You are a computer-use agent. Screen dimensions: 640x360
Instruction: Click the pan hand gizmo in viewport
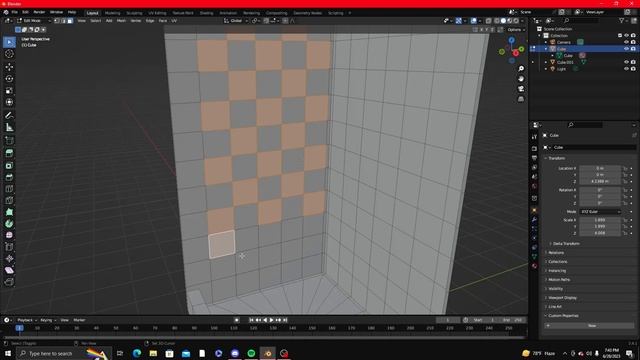tap(521, 79)
